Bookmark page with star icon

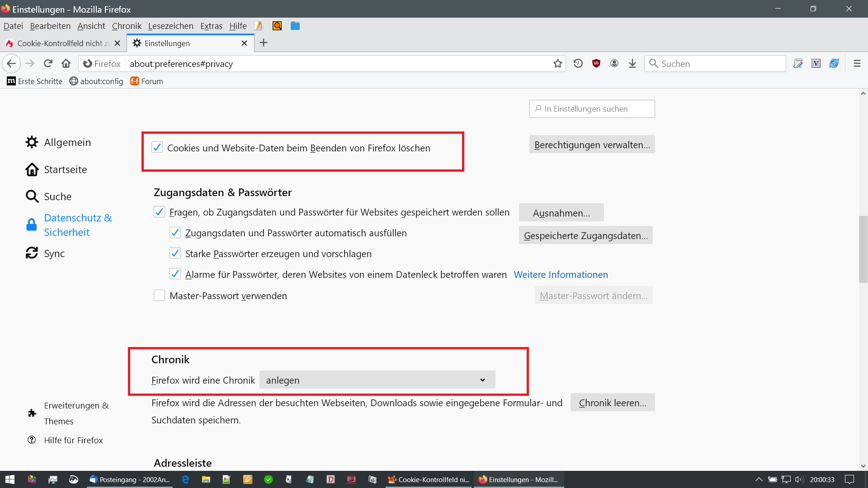coord(557,63)
